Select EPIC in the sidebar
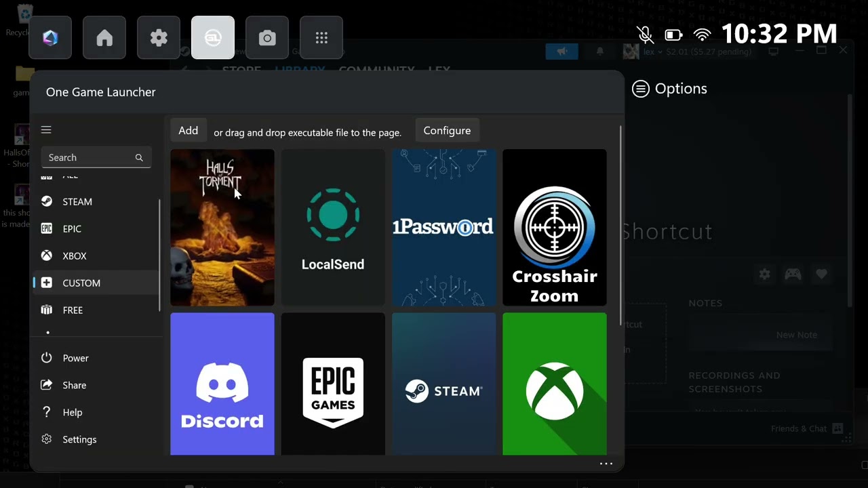This screenshot has width=868, height=488. (x=95, y=228)
